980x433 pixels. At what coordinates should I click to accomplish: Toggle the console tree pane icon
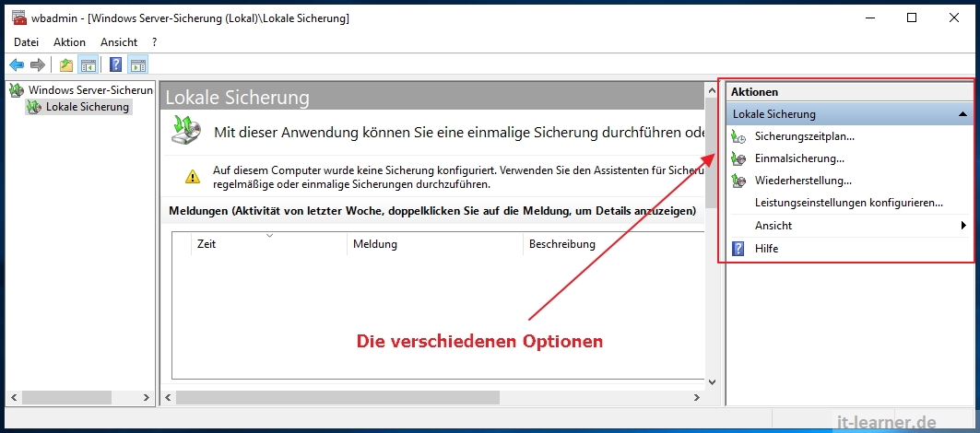tap(89, 64)
